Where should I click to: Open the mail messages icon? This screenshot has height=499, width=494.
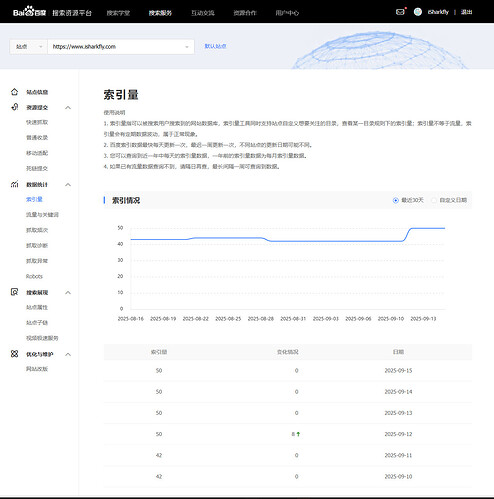pos(400,12)
